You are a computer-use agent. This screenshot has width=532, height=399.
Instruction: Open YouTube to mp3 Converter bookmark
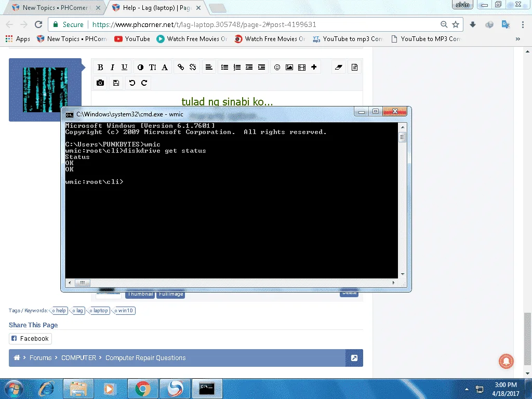point(348,39)
